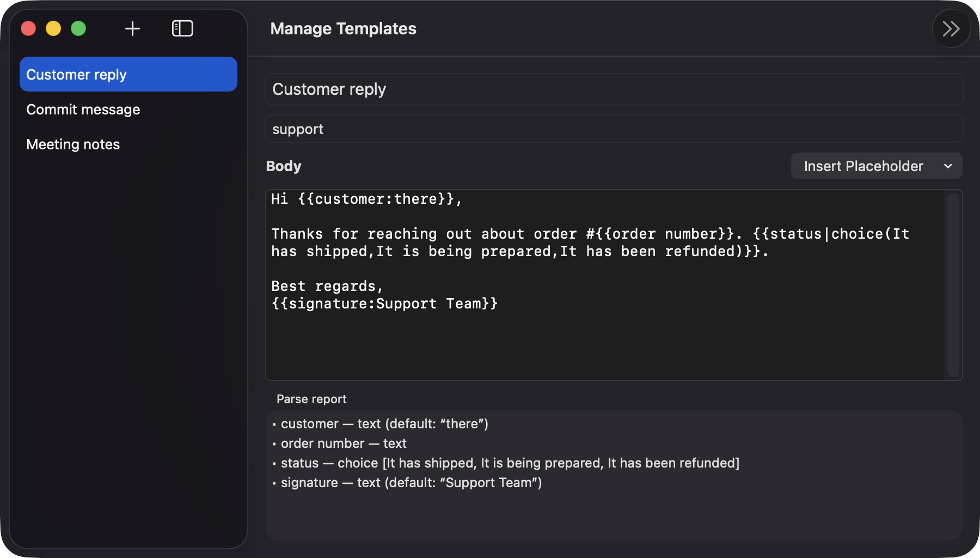Open the Insert Placeholder dropdown
Viewport: 980px width, 558px height.
coord(877,166)
